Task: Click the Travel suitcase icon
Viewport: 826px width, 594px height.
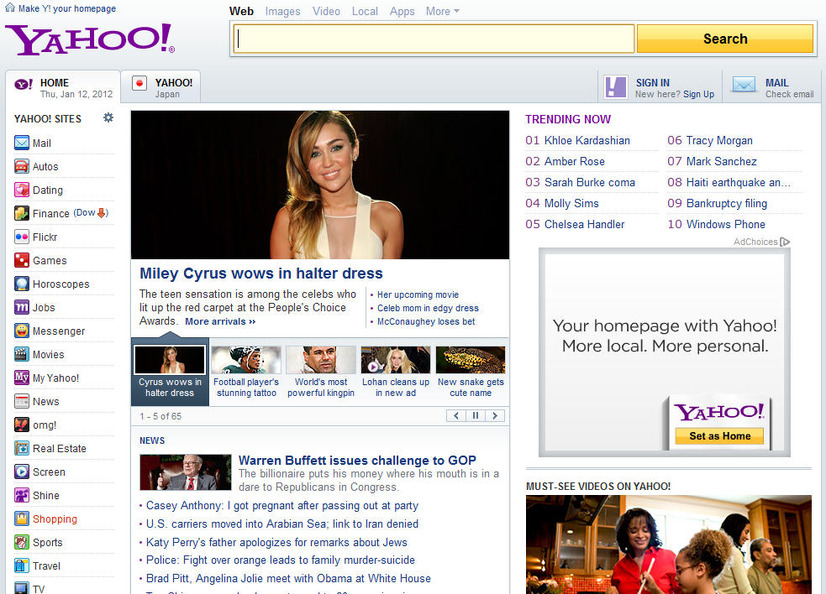Action: [x=22, y=566]
